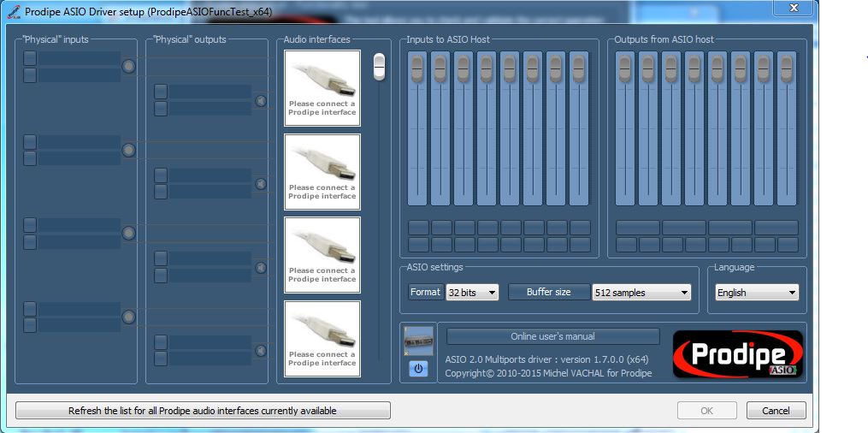Click the last small lower-row button under output faders
868x433 pixels.
(x=788, y=245)
